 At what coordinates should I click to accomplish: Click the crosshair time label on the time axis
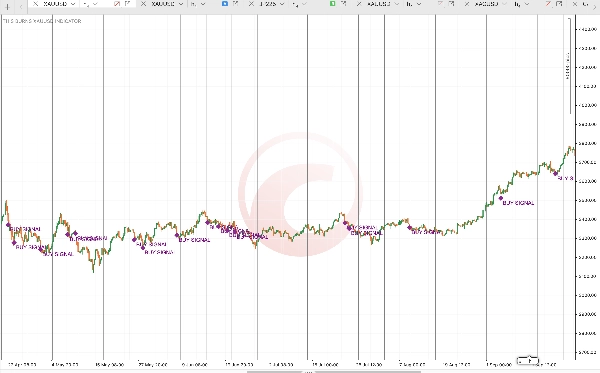pos(528,360)
